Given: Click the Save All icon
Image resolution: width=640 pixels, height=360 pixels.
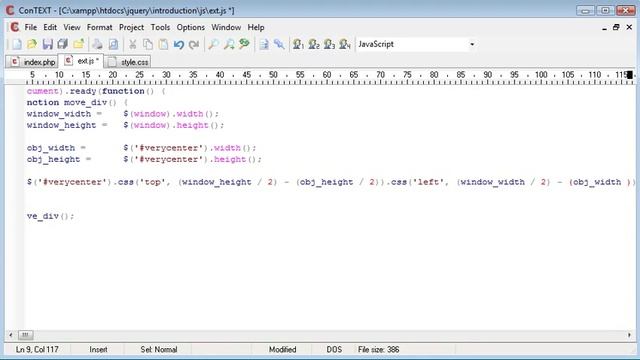Looking at the screenshot, I should tap(62, 44).
